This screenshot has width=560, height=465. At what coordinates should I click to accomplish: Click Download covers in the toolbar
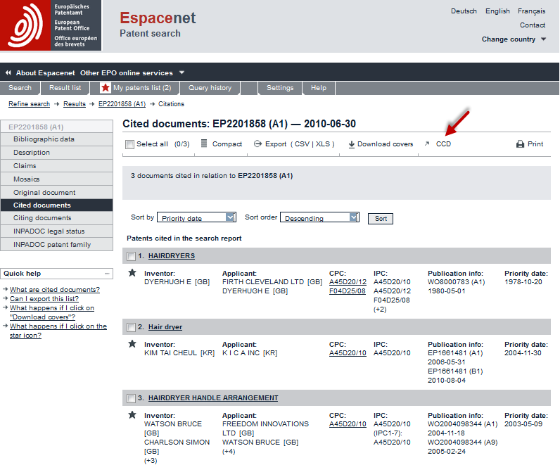[385, 144]
